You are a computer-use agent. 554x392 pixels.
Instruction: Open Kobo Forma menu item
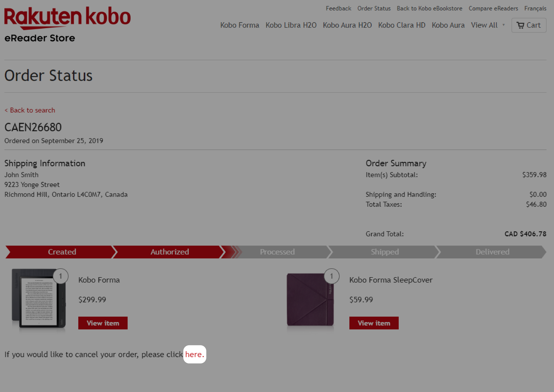240,25
